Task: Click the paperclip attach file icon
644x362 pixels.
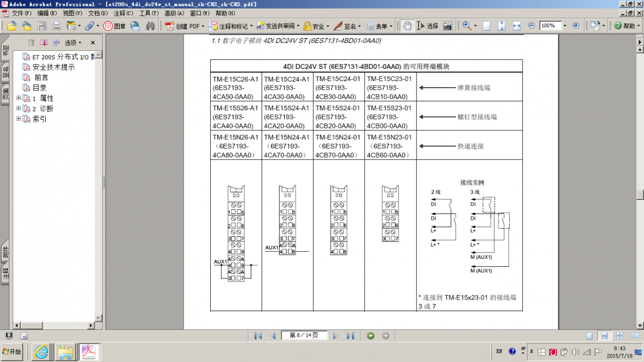Action: (89, 26)
